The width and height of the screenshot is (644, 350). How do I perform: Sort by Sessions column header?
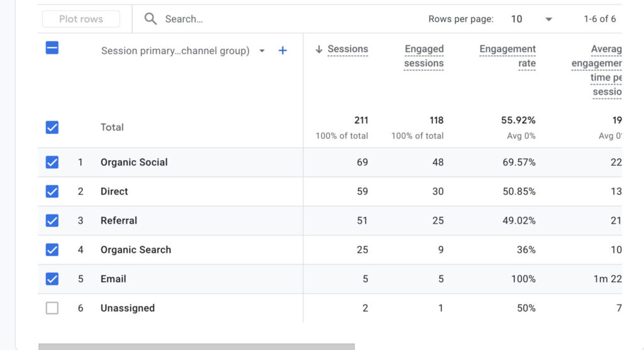[x=347, y=49]
